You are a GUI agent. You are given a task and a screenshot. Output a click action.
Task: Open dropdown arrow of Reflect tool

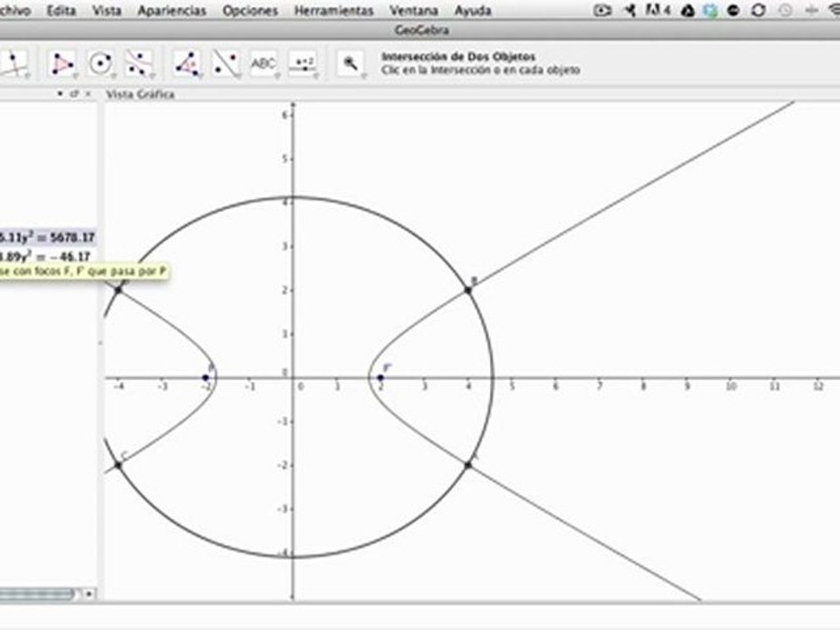pyautogui.click(x=238, y=76)
